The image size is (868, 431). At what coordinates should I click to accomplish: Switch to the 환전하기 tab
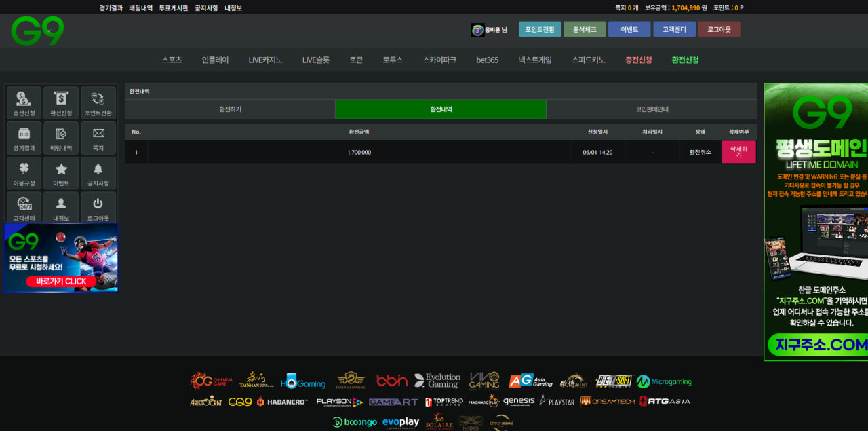pyautogui.click(x=230, y=109)
